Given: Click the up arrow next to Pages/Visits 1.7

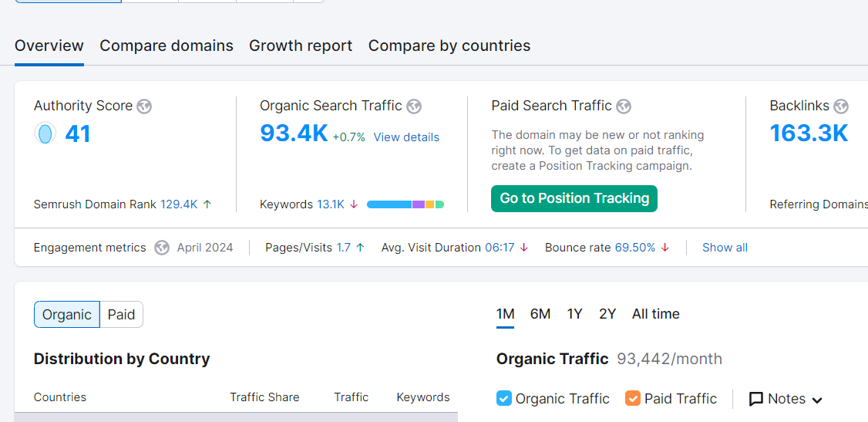Looking at the screenshot, I should click(x=360, y=248).
